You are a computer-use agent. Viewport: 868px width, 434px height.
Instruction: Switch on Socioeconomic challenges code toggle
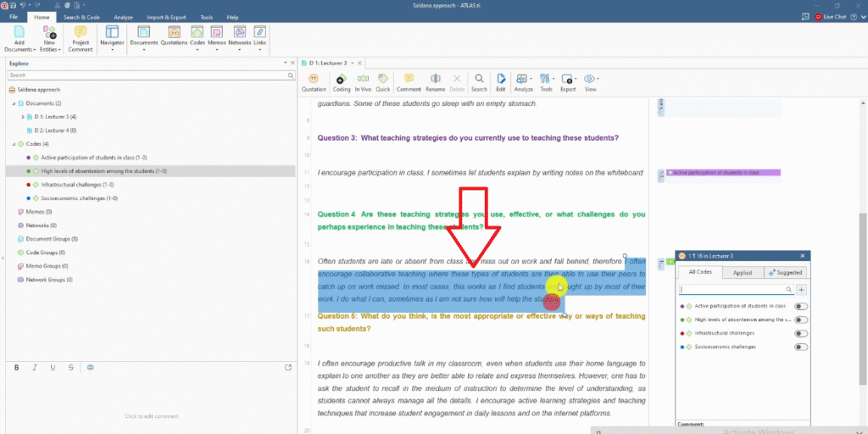pyautogui.click(x=800, y=347)
